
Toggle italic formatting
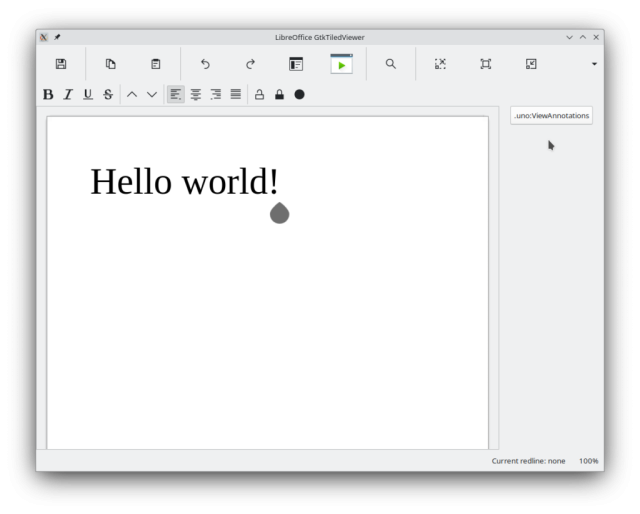(x=68, y=95)
